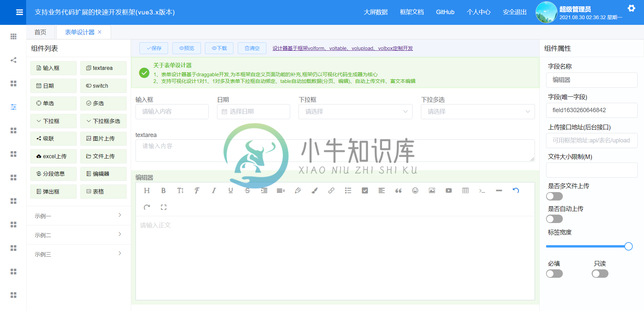Click 安全退出 to log out

click(x=515, y=12)
